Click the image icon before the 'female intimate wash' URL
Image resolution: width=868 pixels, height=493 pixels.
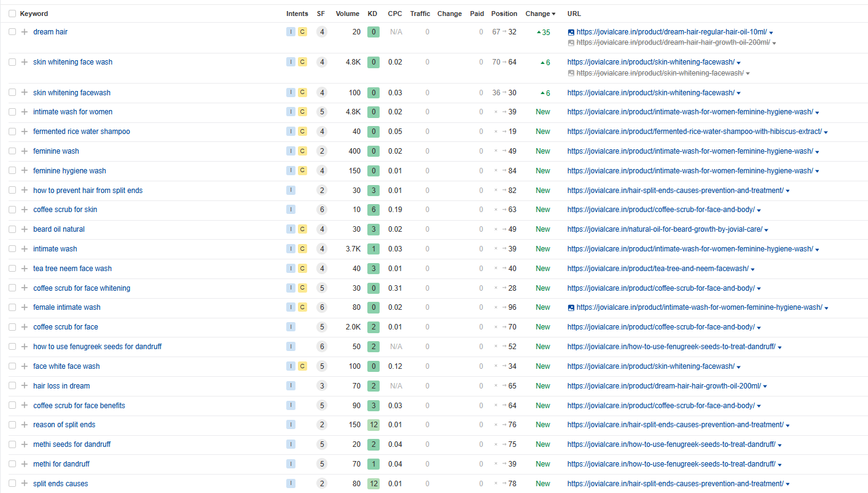pos(571,307)
